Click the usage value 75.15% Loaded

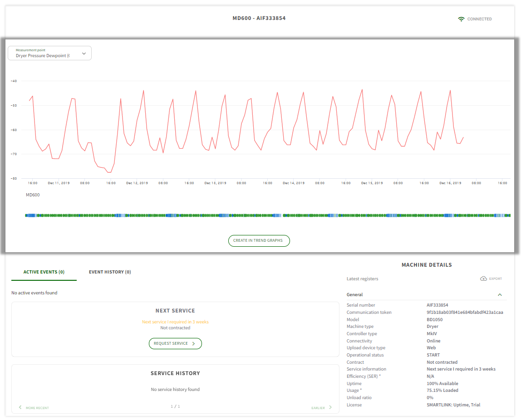click(x=442, y=391)
